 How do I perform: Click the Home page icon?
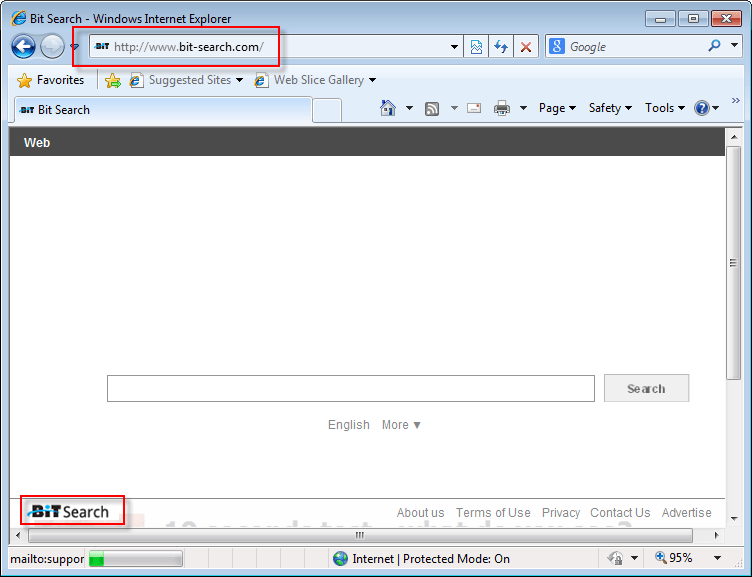388,108
